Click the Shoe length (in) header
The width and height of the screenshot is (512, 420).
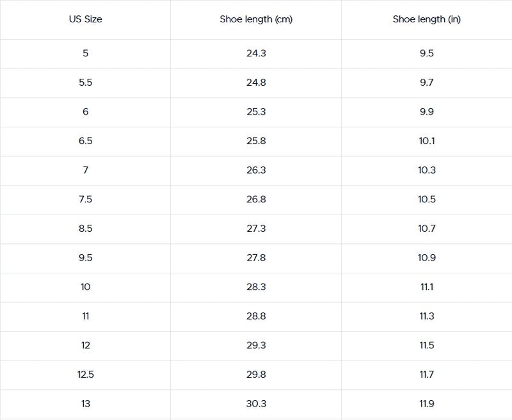426,19
